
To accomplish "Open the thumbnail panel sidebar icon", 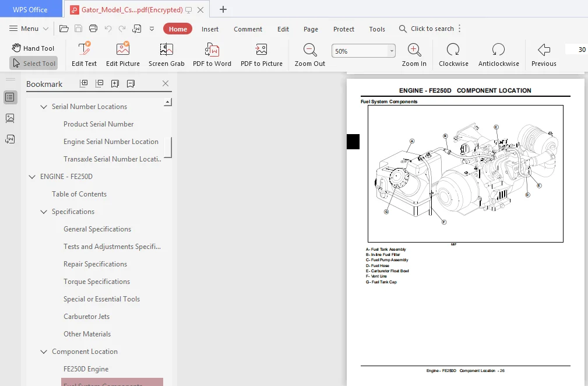I will tap(10, 118).
